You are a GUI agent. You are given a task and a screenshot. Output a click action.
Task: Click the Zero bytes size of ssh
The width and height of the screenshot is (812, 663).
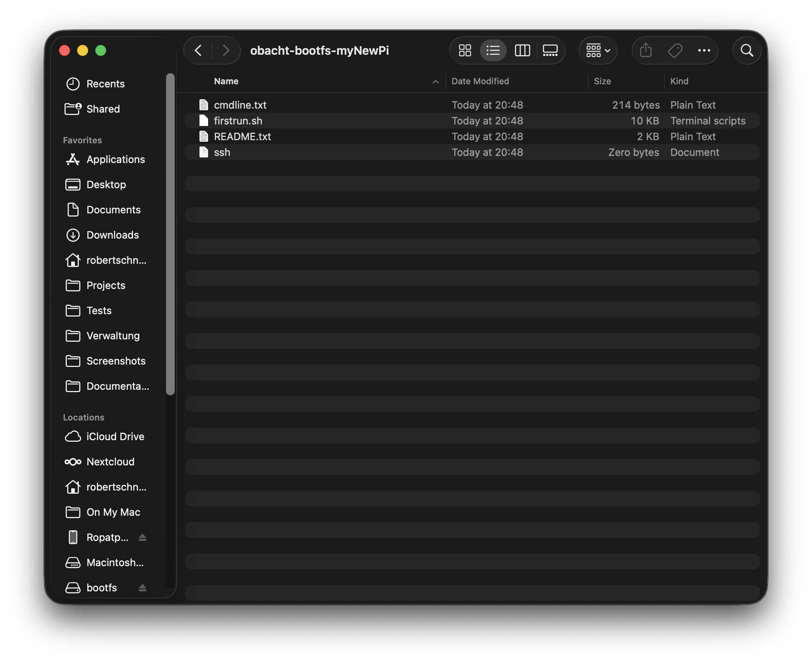(633, 152)
